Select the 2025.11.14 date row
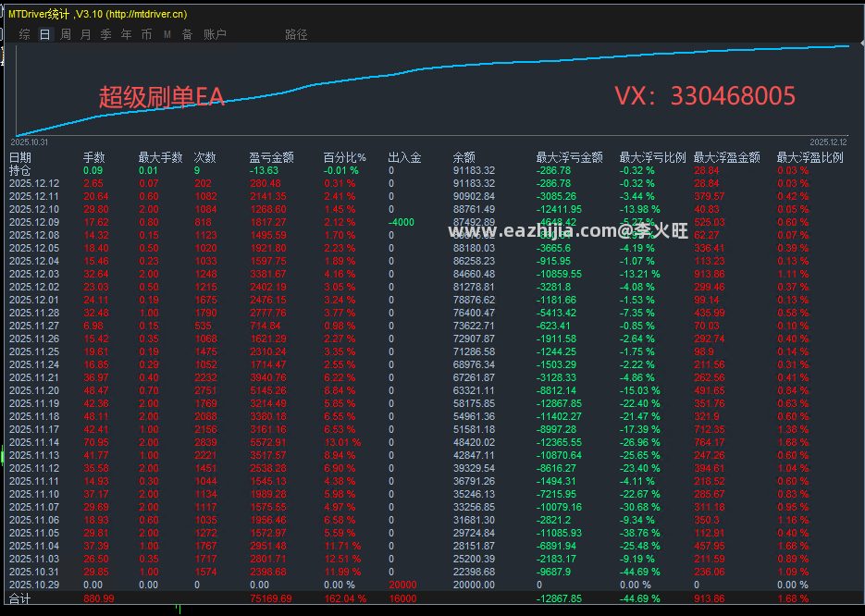Screen dimensions: 865x616 [x=432, y=442]
